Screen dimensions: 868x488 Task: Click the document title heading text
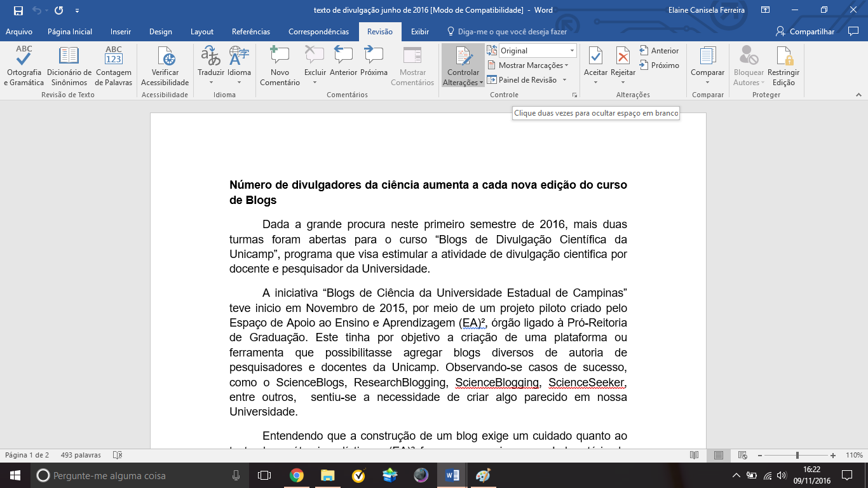click(428, 193)
